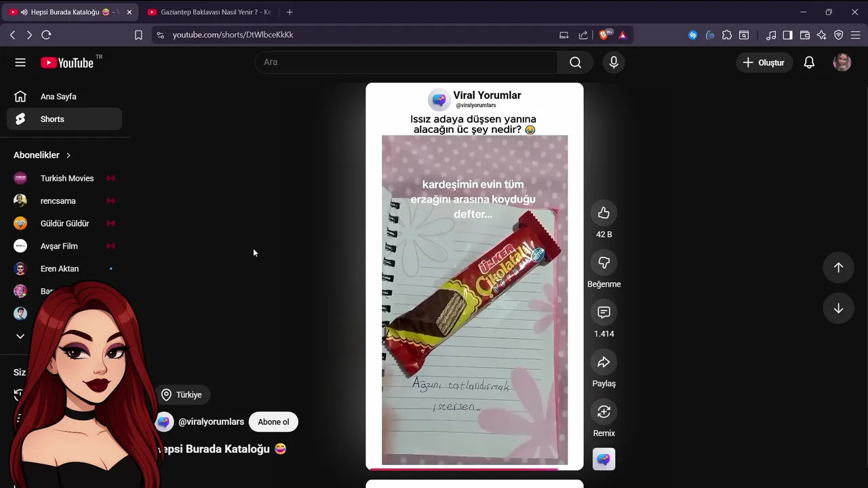Like the short with thumbs up

point(604,213)
